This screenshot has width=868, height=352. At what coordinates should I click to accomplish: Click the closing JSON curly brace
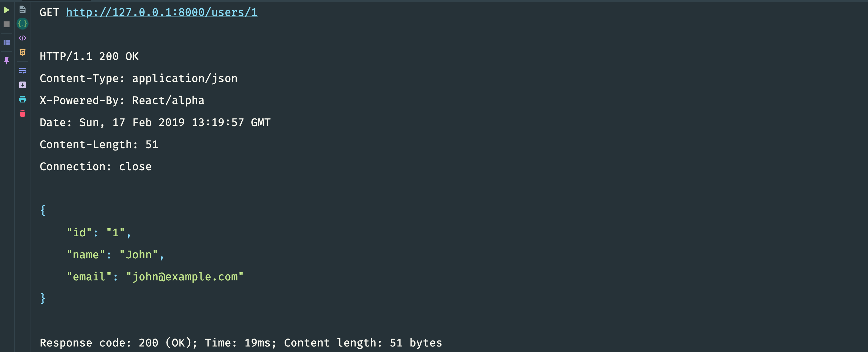43,298
